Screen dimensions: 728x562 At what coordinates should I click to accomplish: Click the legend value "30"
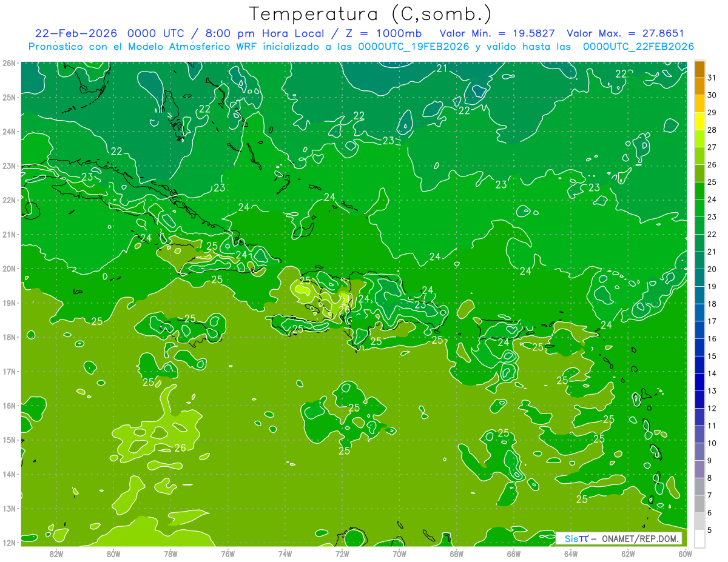(x=712, y=95)
